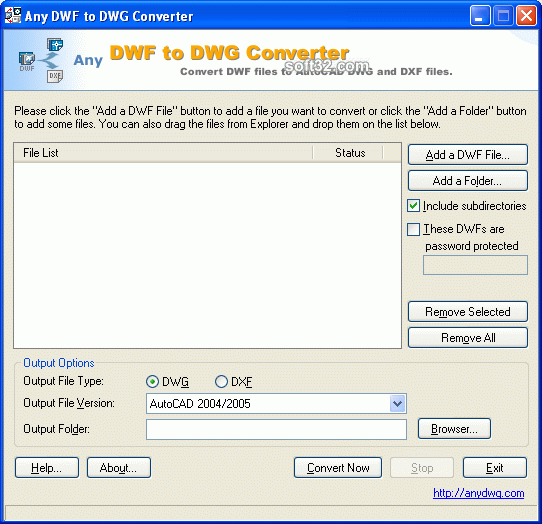Exit the application
This screenshot has height=524, width=542.
click(x=495, y=468)
